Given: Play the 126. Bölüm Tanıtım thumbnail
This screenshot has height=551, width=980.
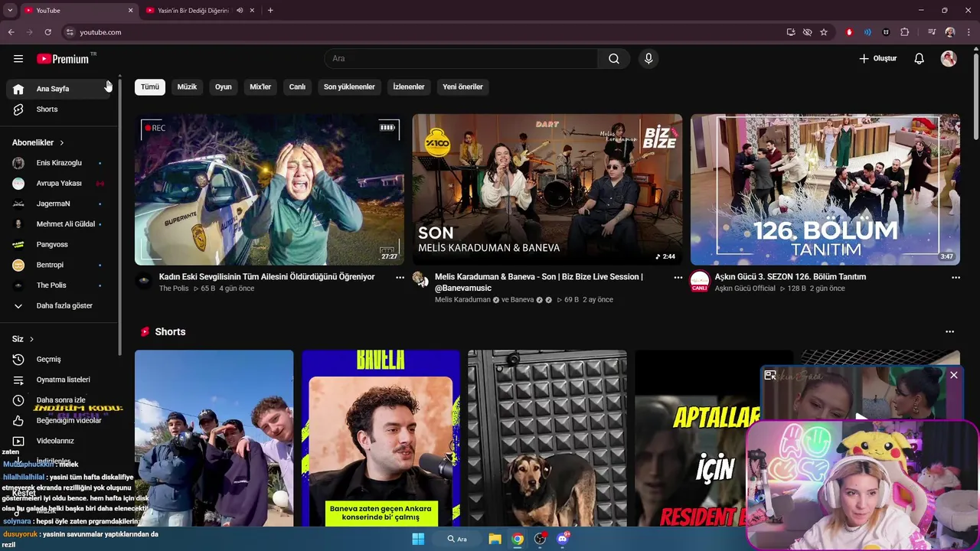Looking at the screenshot, I should coord(825,190).
